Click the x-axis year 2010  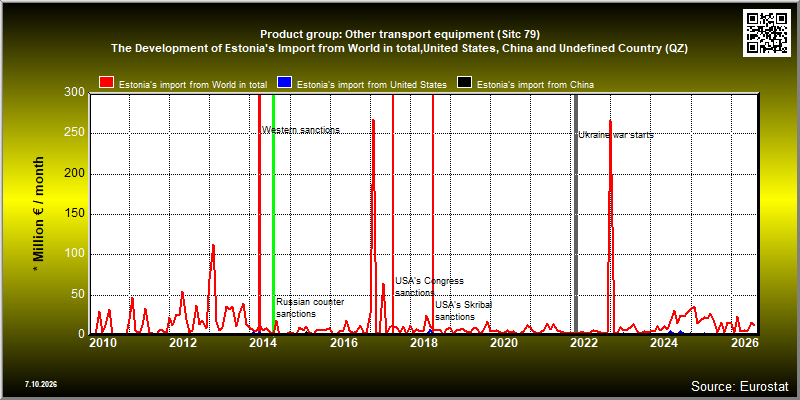click(103, 343)
